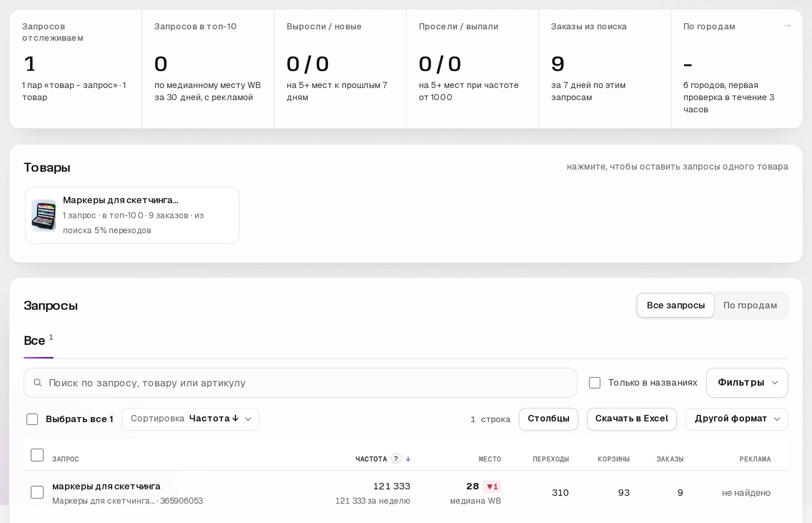Focus the Поиск по запросу search field
This screenshot has height=523, width=812.
pyautogui.click(x=300, y=383)
